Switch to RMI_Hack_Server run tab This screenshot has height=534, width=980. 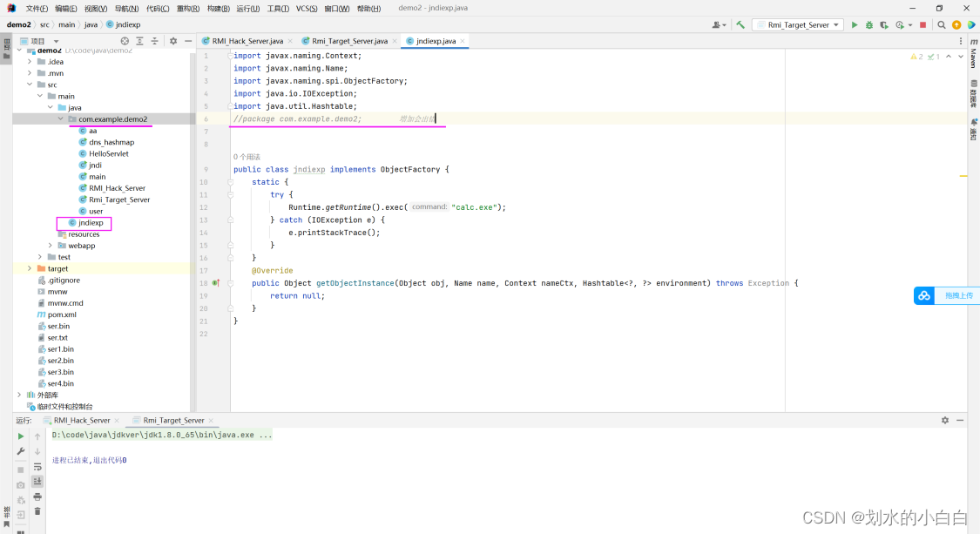tap(81, 420)
